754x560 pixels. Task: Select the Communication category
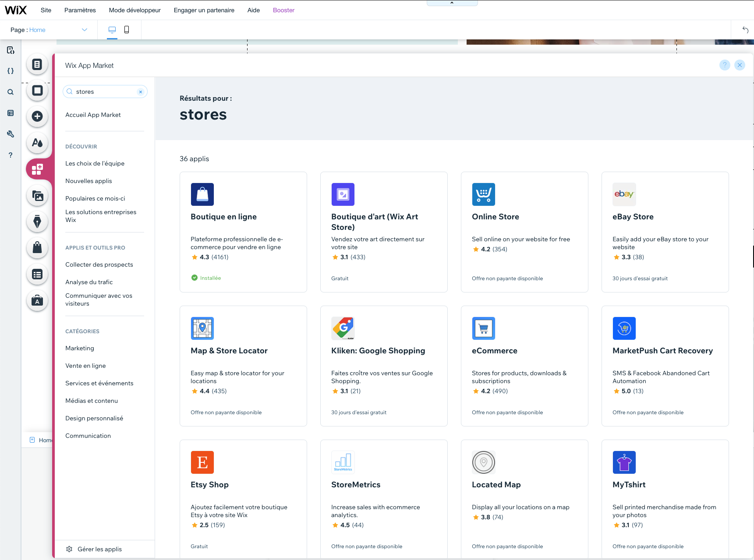[88, 436]
